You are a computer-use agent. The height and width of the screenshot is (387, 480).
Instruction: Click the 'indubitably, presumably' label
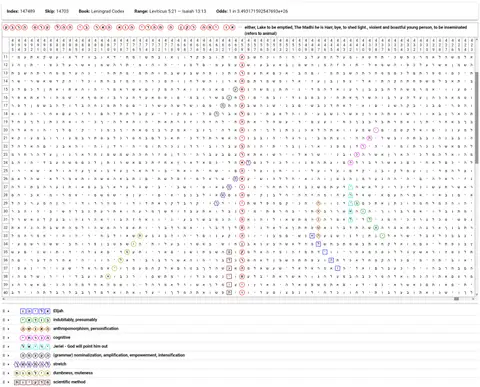coord(75,320)
